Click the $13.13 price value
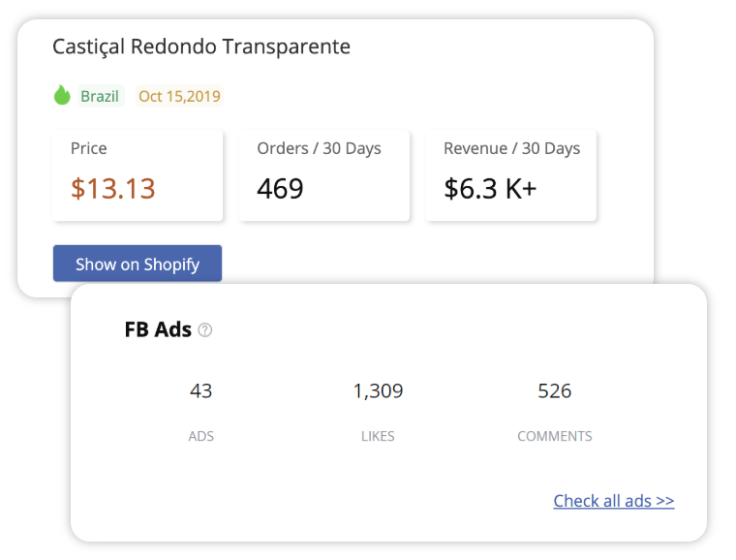 112,189
